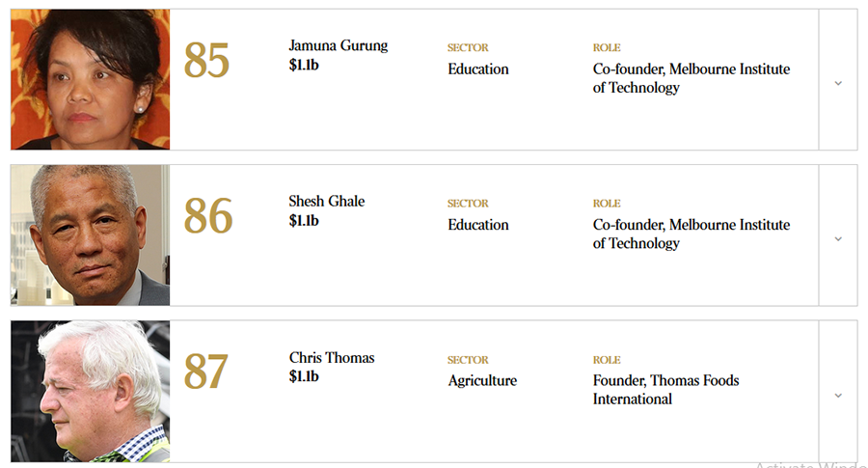Open Jamuna Gurung's portrait photo
Image resolution: width=868 pixels, height=468 pixels.
pos(91,79)
